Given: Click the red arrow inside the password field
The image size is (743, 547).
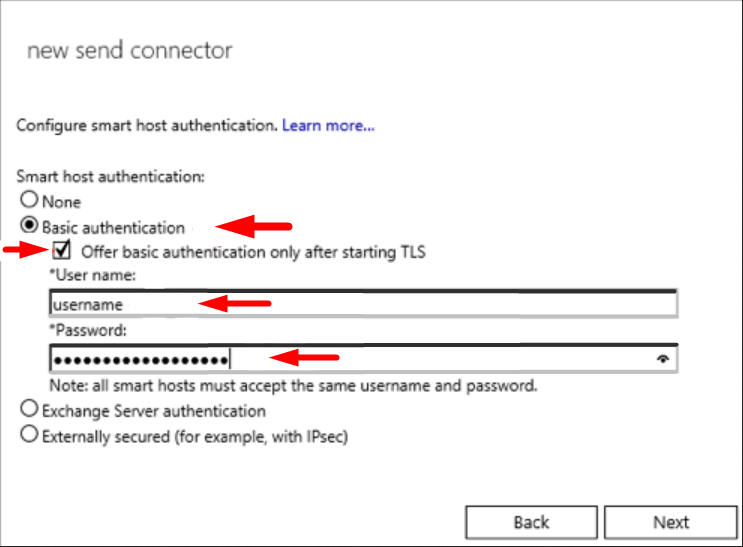Looking at the screenshot, I should point(304,357).
